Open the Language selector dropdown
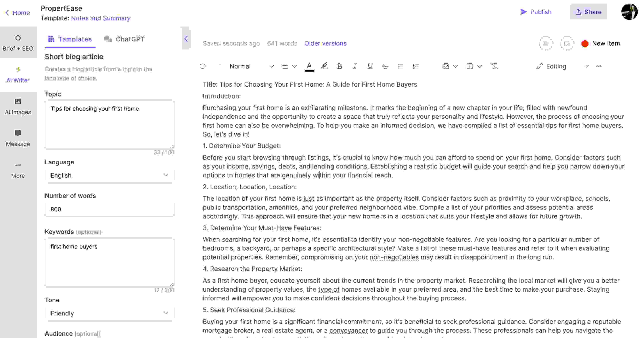This screenshot has width=644, height=338. click(109, 175)
